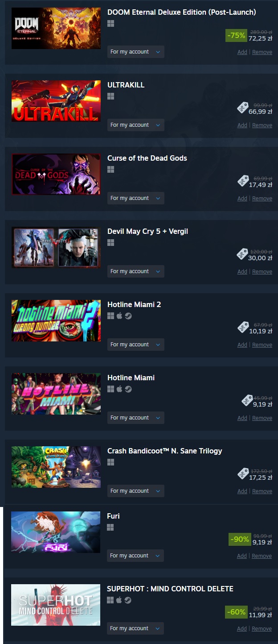This screenshot has height=644, width=278.
Task: Click the Windows icon under Furi title
Action: coord(110,528)
